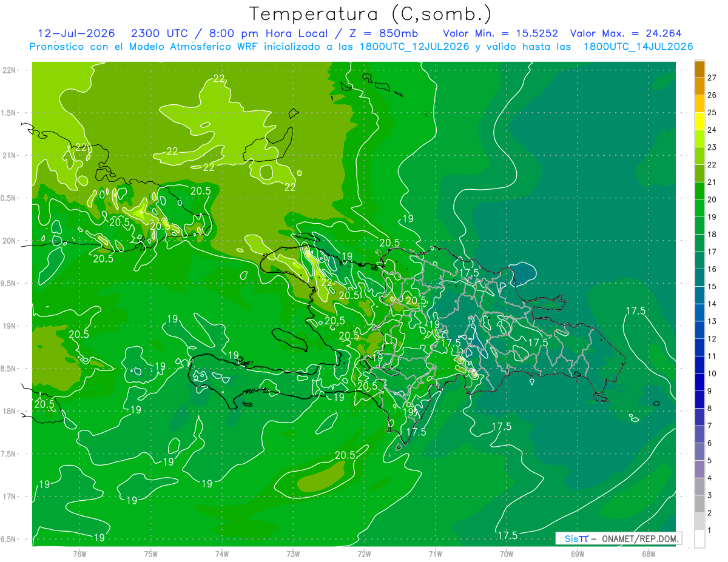The image size is (728, 562).
Task: Click the "73W" longitude axis label
Action: pos(293,554)
